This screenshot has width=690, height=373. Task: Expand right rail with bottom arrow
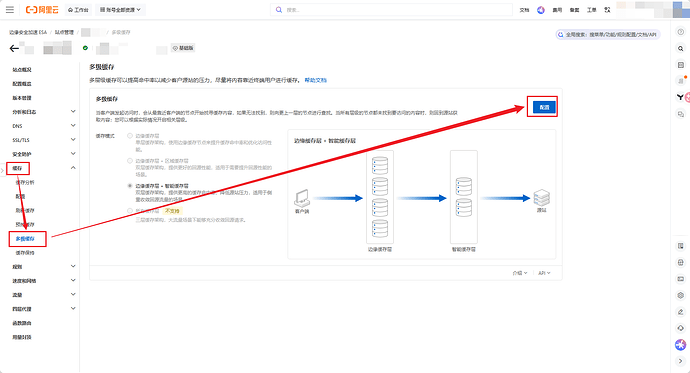681,361
